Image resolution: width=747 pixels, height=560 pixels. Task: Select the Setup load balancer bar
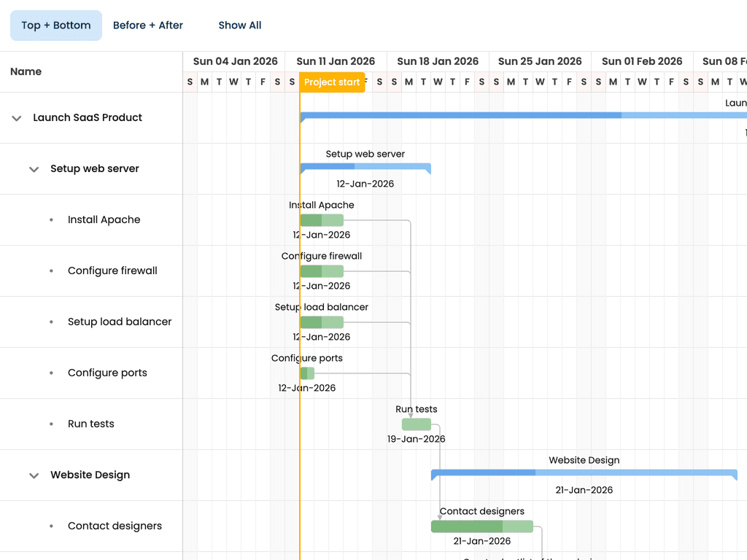coord(322,322)
